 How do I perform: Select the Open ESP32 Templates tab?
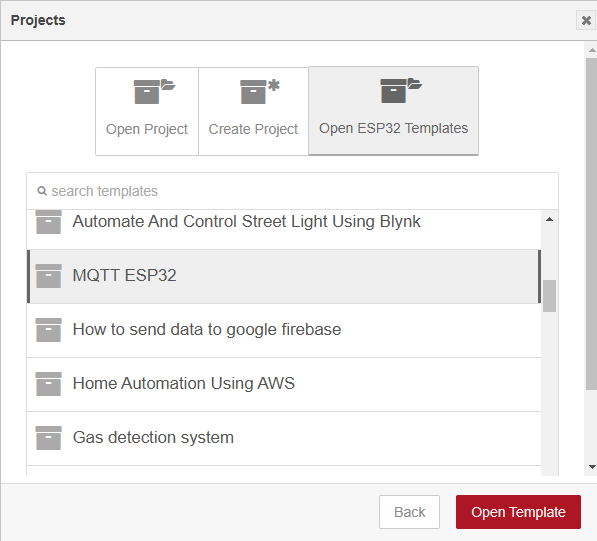pyautogui.click(x=393, y=111)
